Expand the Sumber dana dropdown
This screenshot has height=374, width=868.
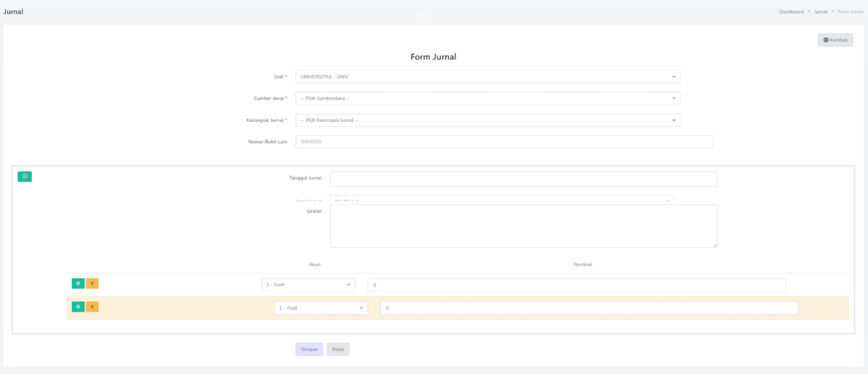coord(487,98)
